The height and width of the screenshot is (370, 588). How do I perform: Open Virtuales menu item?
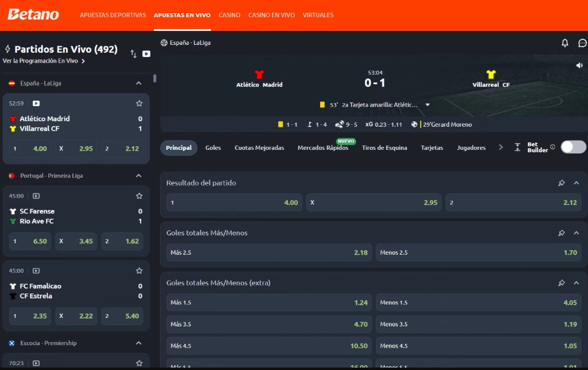pyautogui.click(x=318, y=15)
